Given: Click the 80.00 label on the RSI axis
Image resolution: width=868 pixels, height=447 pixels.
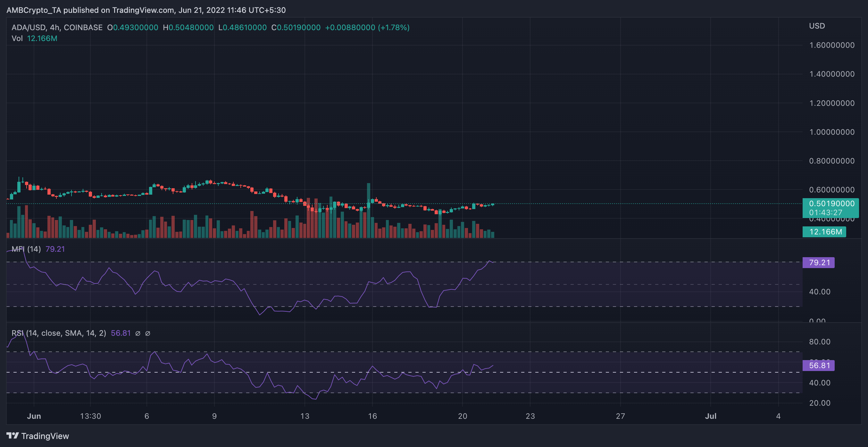Looking at the screenshot, I should point(820,342).
